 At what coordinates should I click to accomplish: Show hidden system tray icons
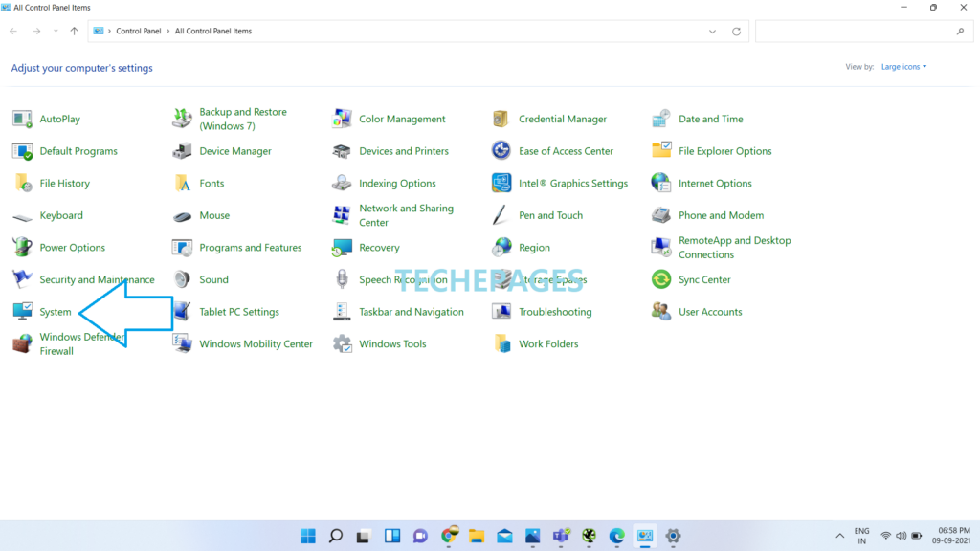coord(840,536)
